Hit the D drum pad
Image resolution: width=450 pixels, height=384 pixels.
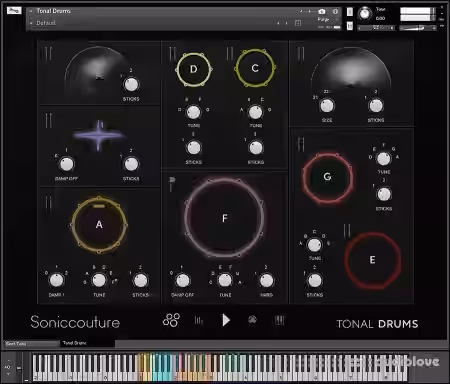click(194, 69)
